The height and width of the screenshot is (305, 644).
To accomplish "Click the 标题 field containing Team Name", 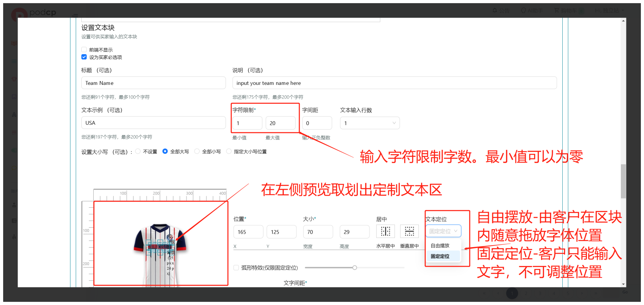I will pyautogui.click(x=153, y=83).
